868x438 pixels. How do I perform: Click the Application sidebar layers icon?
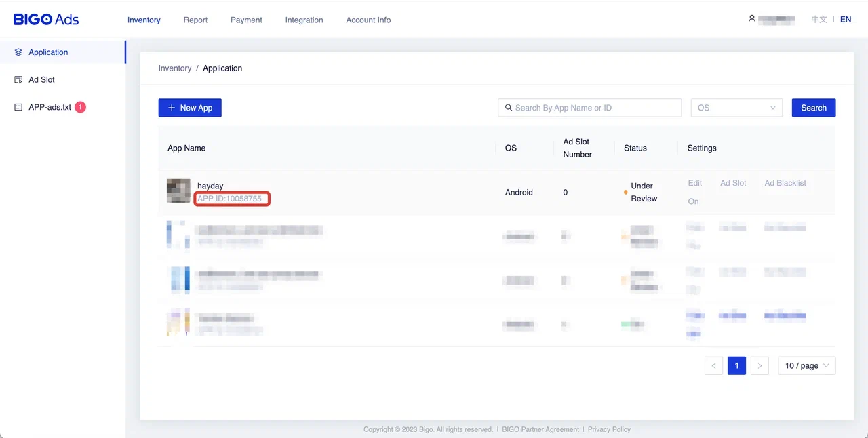pos(18,52)
